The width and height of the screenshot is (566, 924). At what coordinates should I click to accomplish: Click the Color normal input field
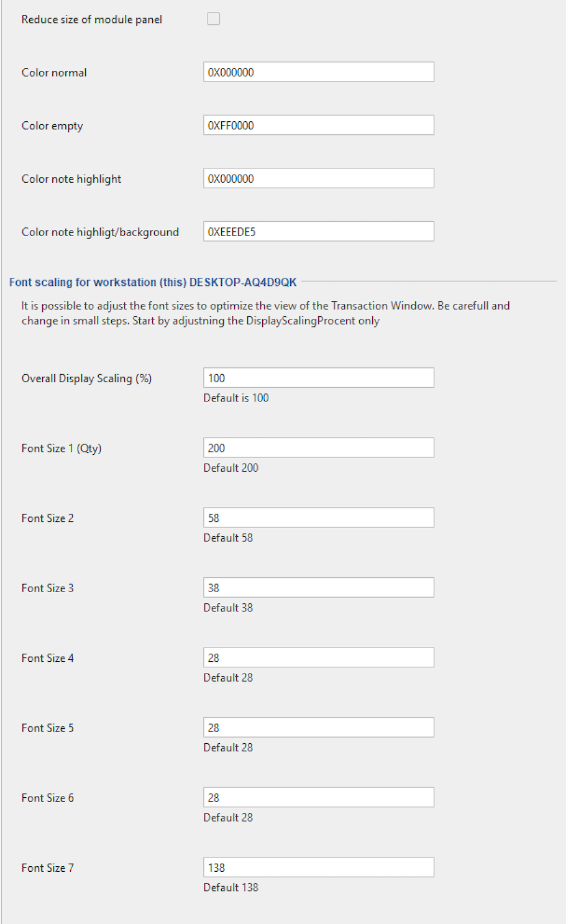point(319,72)
